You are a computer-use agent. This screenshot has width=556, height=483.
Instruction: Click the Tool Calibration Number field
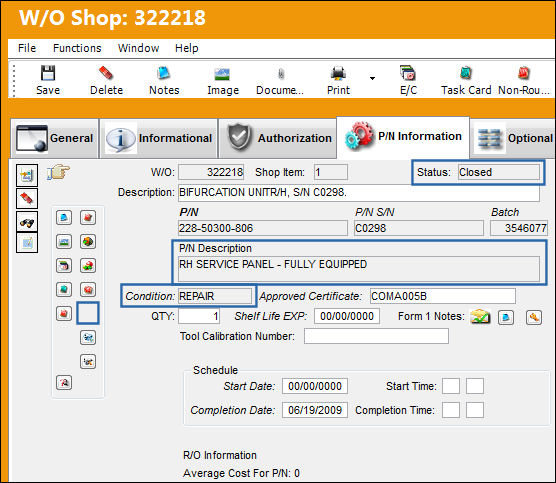(376, 336)
